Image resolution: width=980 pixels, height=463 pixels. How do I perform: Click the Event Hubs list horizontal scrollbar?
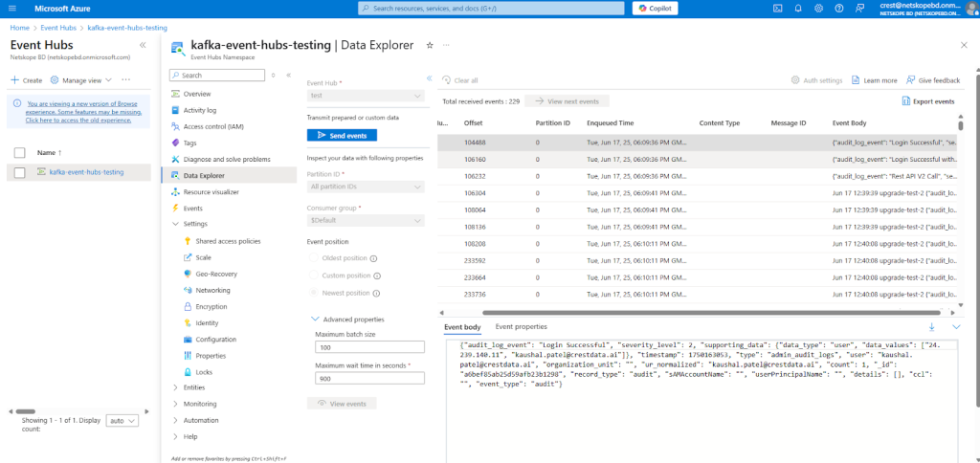click(x=25, y=411)
